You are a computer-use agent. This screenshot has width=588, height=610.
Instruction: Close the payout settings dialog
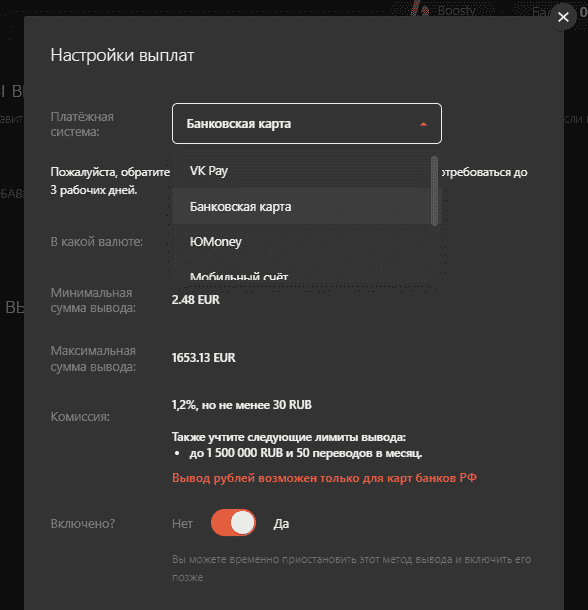[563, 17]
